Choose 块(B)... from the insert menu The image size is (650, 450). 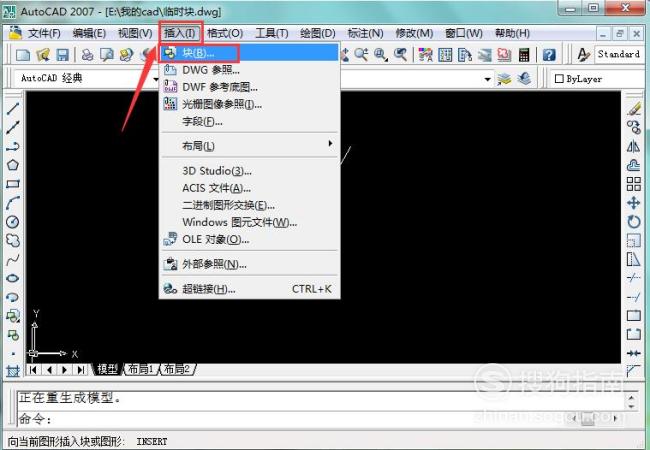tap(250, 53)
